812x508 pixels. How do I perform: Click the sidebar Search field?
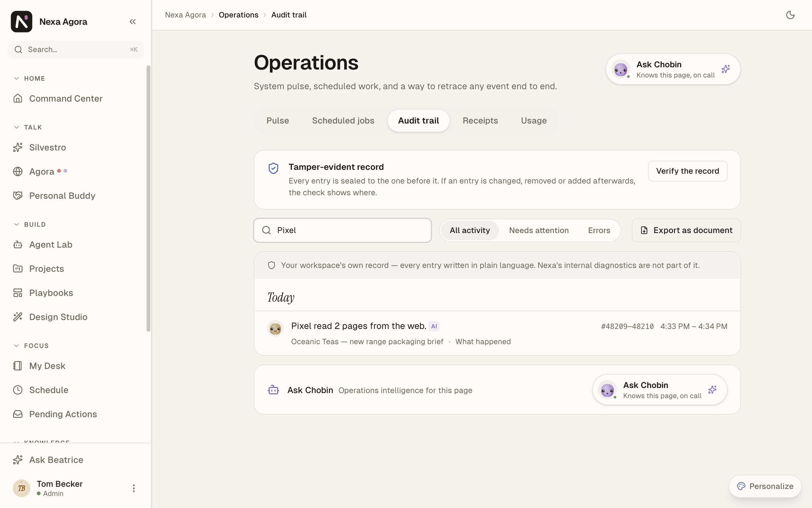click(x=76, y=50)
